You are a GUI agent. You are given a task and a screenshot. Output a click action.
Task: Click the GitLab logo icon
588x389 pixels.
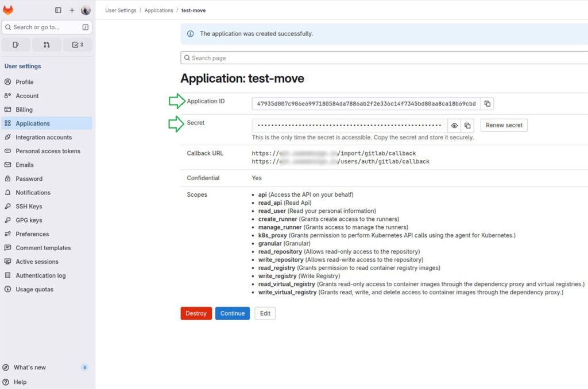8,10
